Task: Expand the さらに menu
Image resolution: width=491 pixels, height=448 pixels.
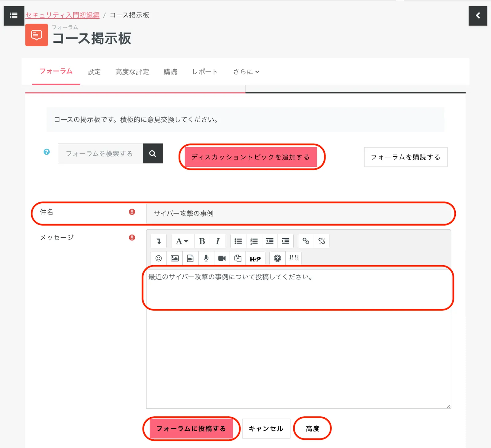Action: [x=246, y=72]
